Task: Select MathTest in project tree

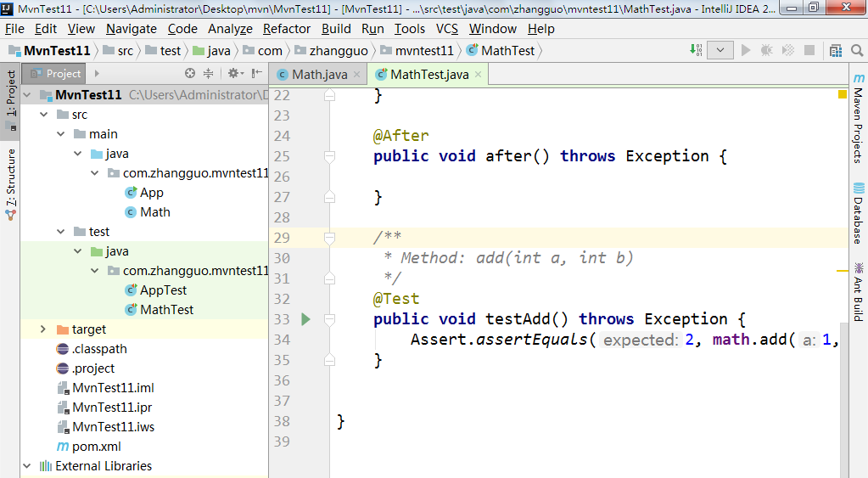Action: 159,310
